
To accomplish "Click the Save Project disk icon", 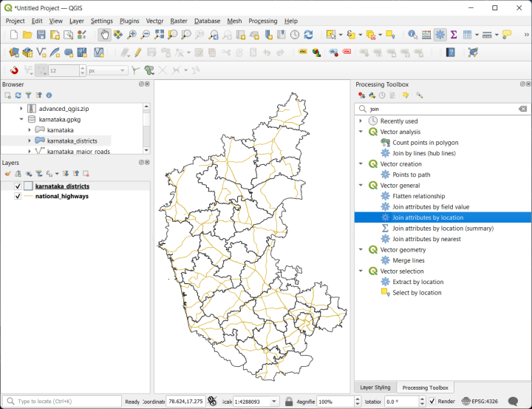I will click(41, 35).
